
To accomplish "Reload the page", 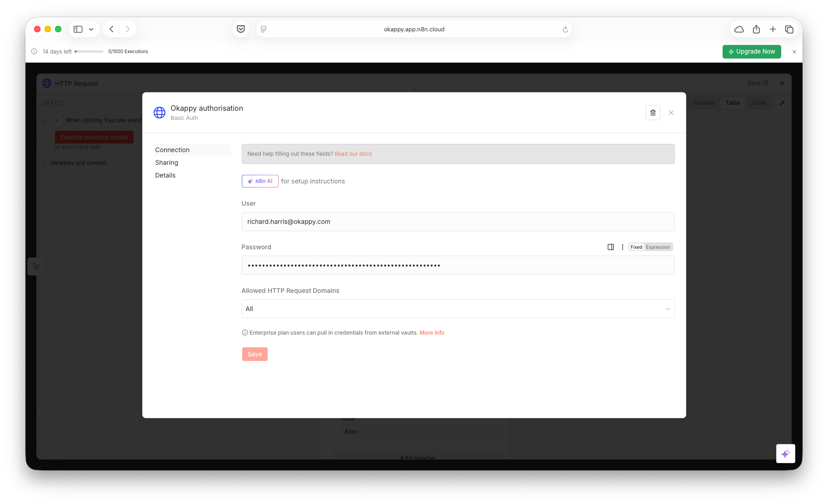I will 565,30.
